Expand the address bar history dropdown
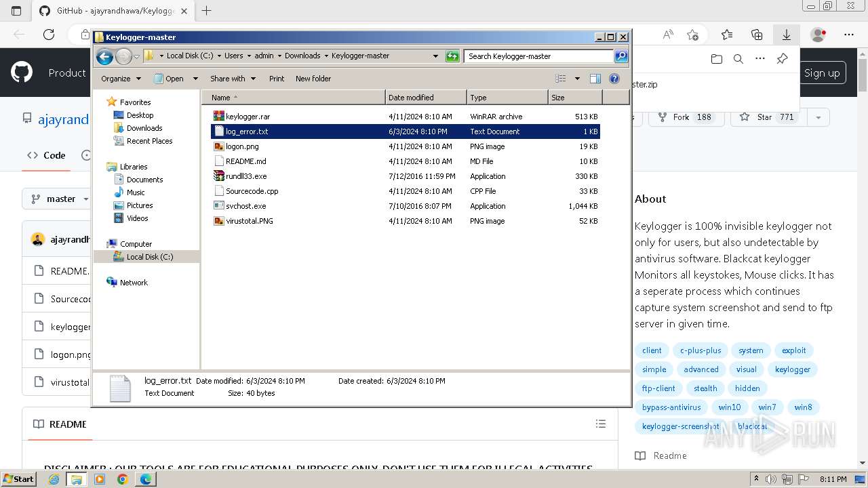Image resolution: width=868 pixels, height=488 pixels. 435,56
